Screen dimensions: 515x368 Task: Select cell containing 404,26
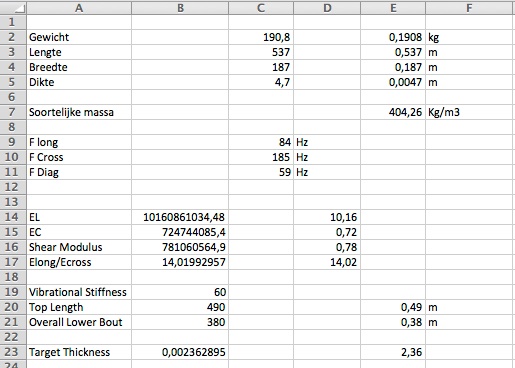point(393,112)
